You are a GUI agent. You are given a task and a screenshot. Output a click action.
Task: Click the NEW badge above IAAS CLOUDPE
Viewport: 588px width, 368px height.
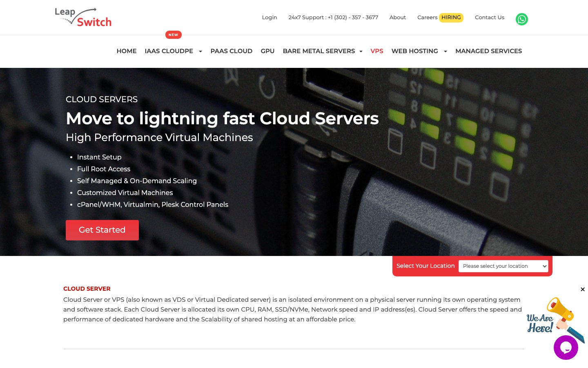pyautogui.click(x=174, y=35)
